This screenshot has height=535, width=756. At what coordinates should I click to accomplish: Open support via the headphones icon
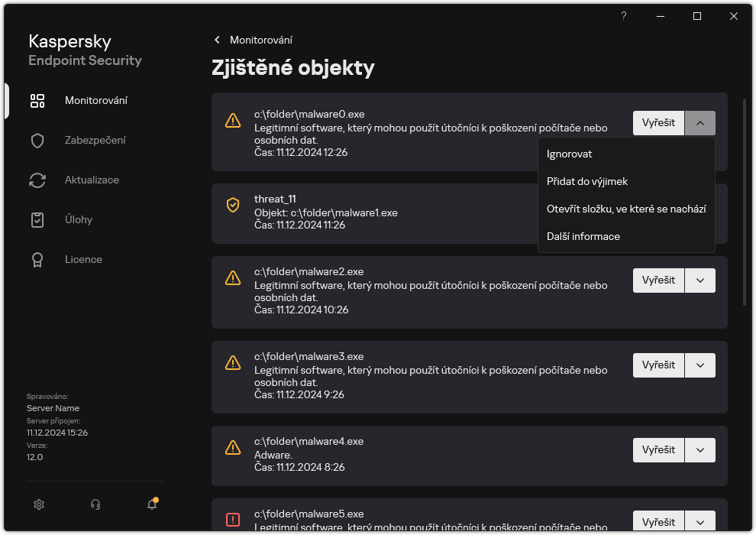coord(95,504)
